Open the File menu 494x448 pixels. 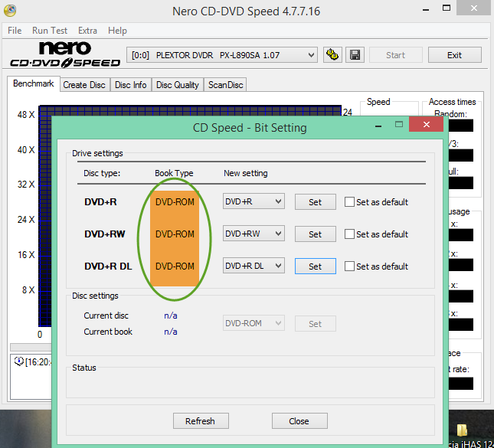point(15,31)
